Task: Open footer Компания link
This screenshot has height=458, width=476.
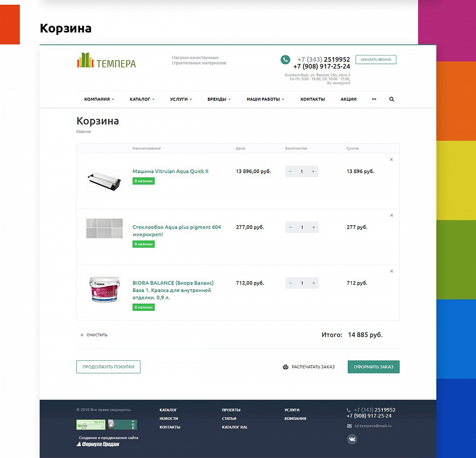Action: click(295, 418)
